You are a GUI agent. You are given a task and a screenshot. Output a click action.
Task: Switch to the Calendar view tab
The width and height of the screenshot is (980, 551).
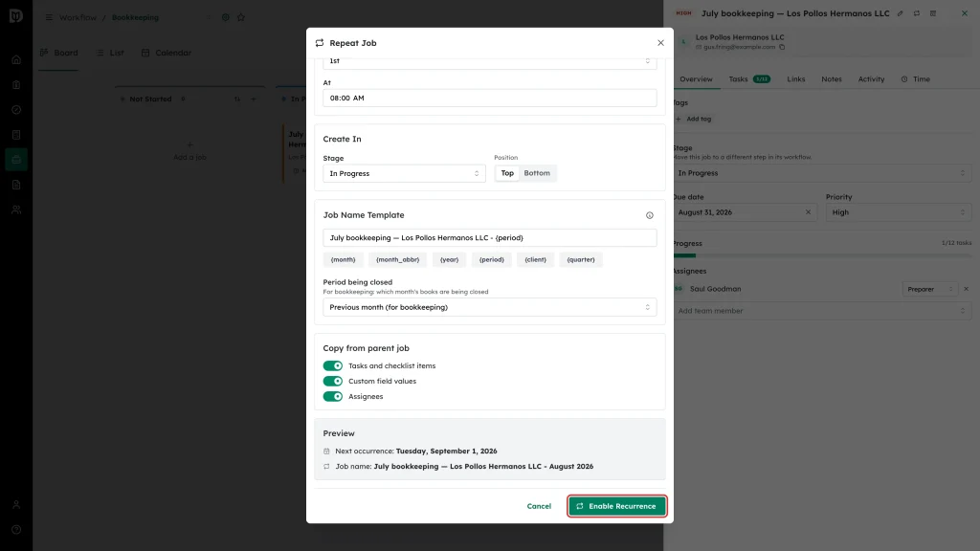tap(167, 54)
